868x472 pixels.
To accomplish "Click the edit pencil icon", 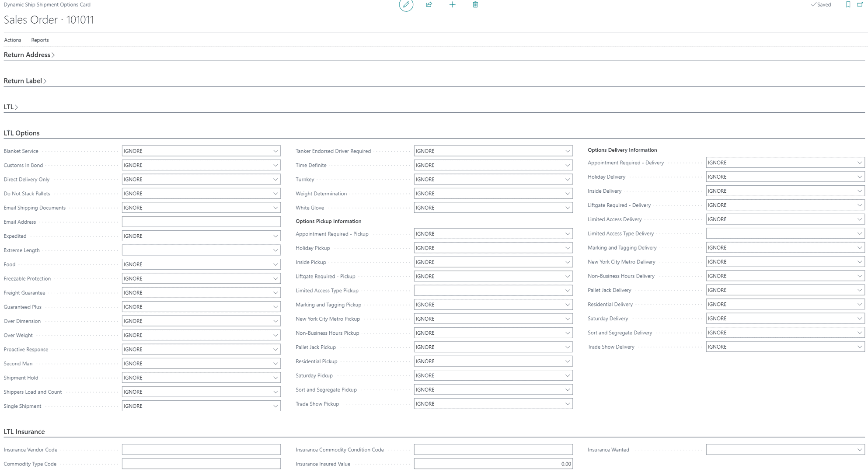I will click(405, 5).
